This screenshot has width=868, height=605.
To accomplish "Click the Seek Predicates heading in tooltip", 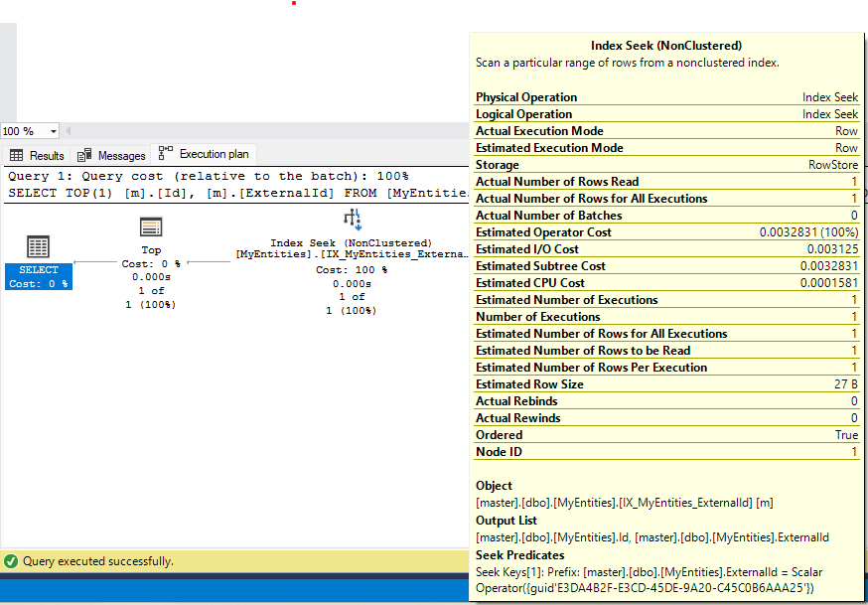I will 519,555.
